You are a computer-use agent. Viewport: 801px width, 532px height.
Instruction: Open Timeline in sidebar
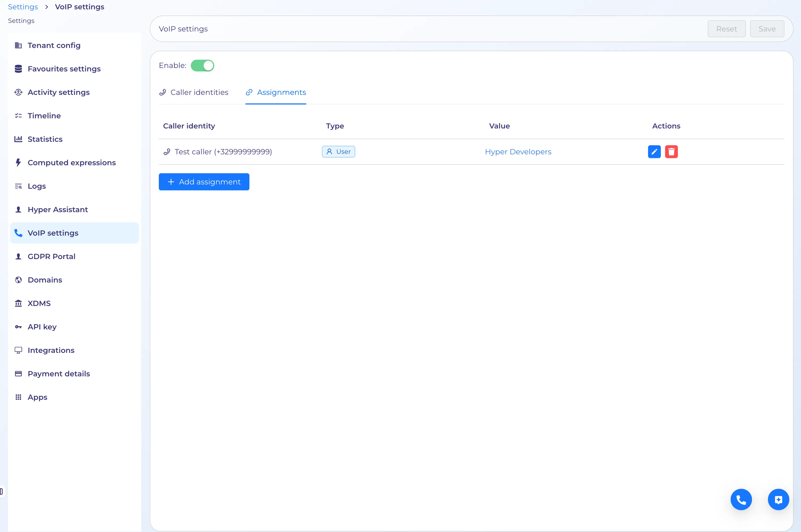click(x=75, y=116)
